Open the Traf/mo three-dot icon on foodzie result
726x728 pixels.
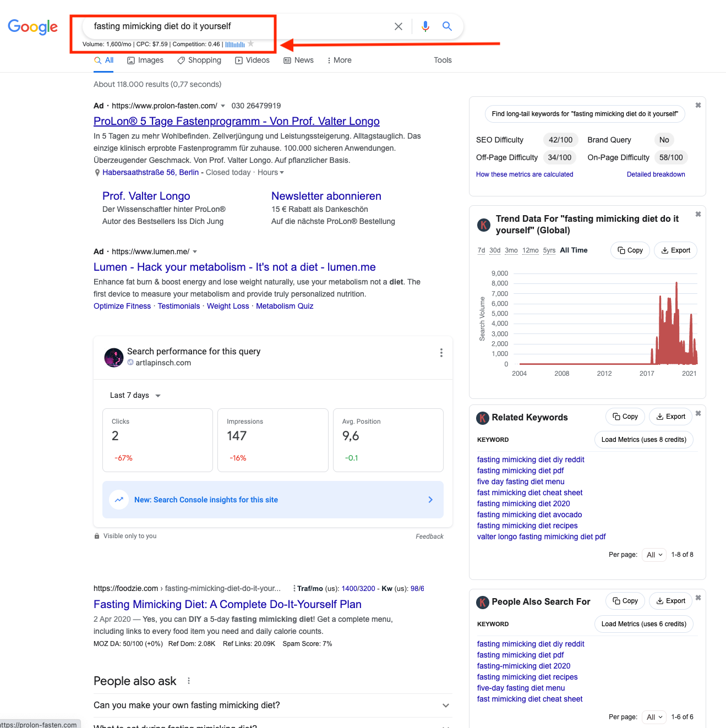tap(294, 589)
